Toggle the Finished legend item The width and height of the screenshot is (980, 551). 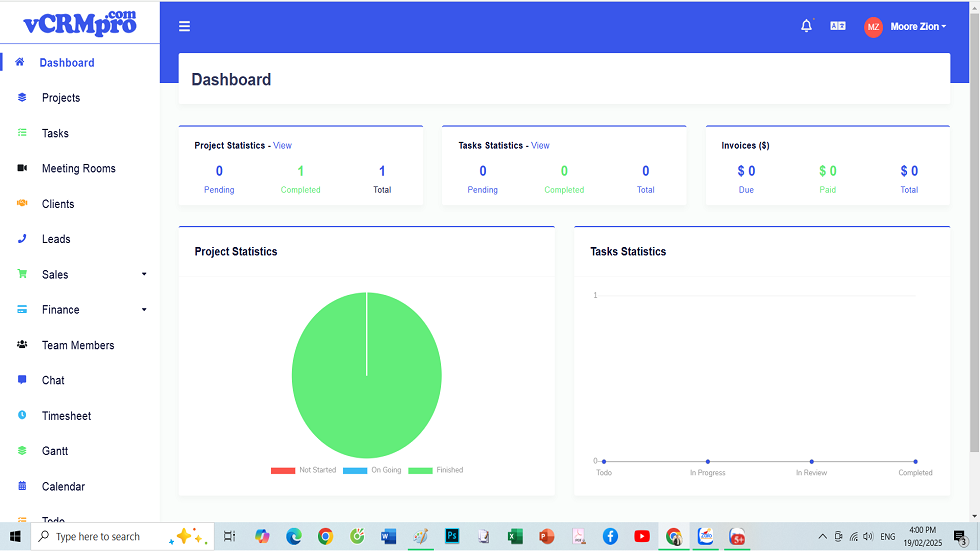pyautogui.click(x=436, y=470)
